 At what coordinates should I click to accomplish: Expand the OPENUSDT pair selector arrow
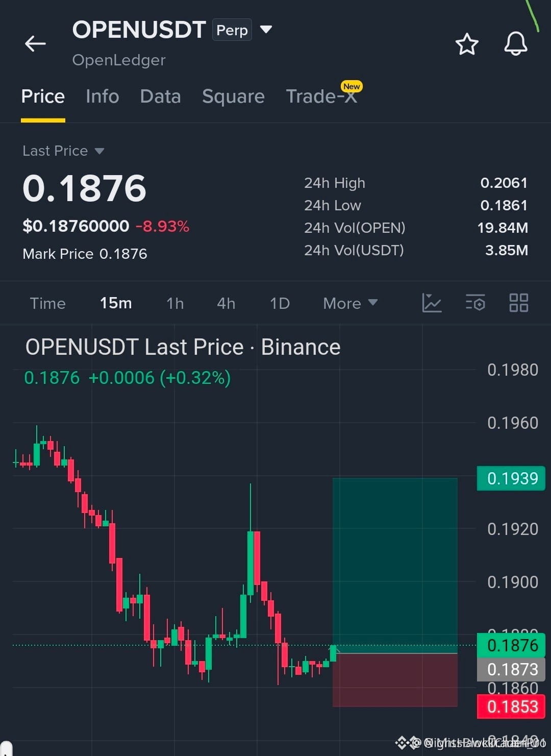pyautogui.click(x=266, y=30)
